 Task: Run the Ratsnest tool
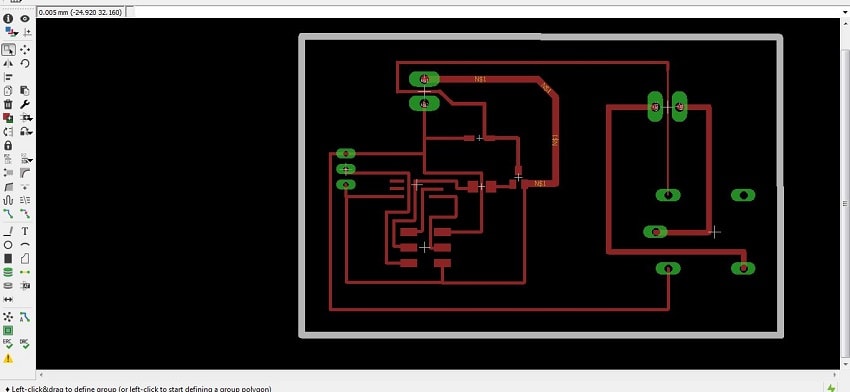(8, 317)
